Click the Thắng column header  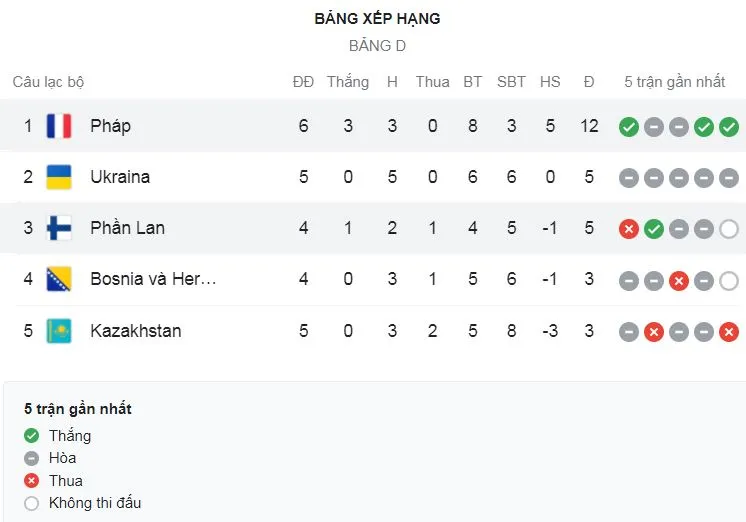click(x=347, y=82)
